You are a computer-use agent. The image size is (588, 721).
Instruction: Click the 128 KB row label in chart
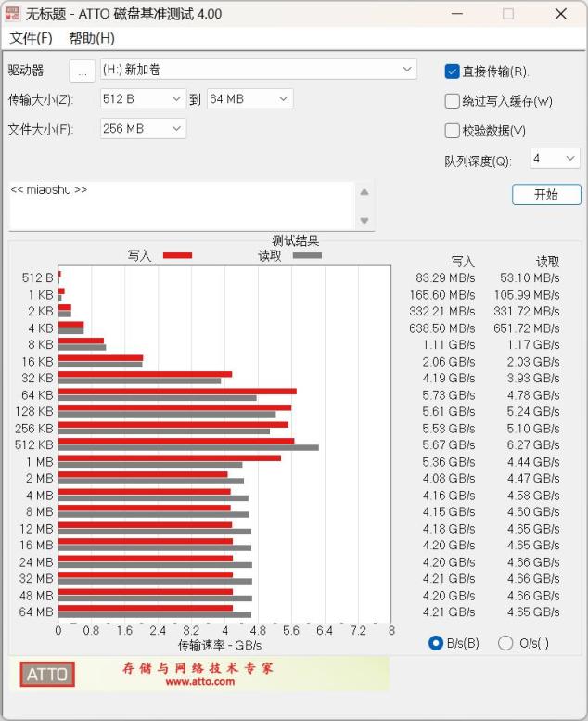click(34, 412)
